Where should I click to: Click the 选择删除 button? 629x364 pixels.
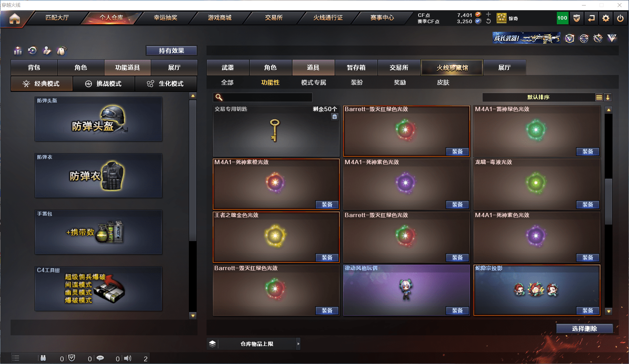585,329
